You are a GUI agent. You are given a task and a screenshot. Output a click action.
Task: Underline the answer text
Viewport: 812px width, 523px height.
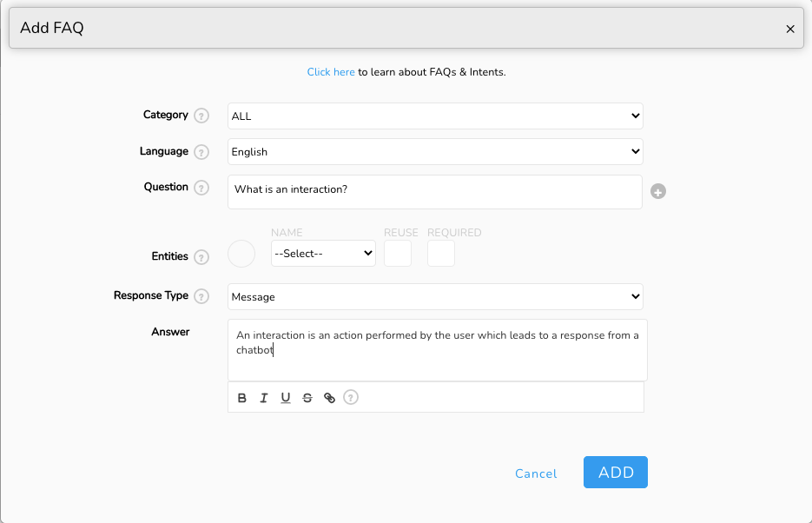coord(286,398)
